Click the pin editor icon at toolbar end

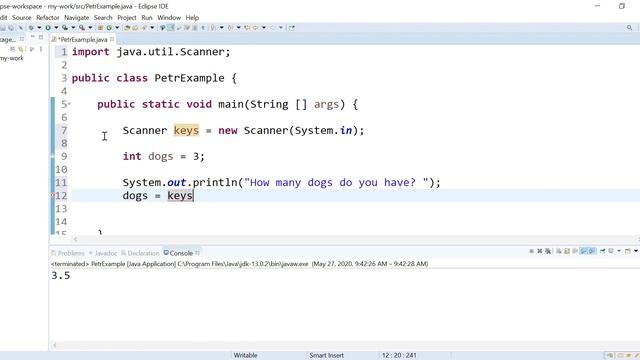[291, 28]
